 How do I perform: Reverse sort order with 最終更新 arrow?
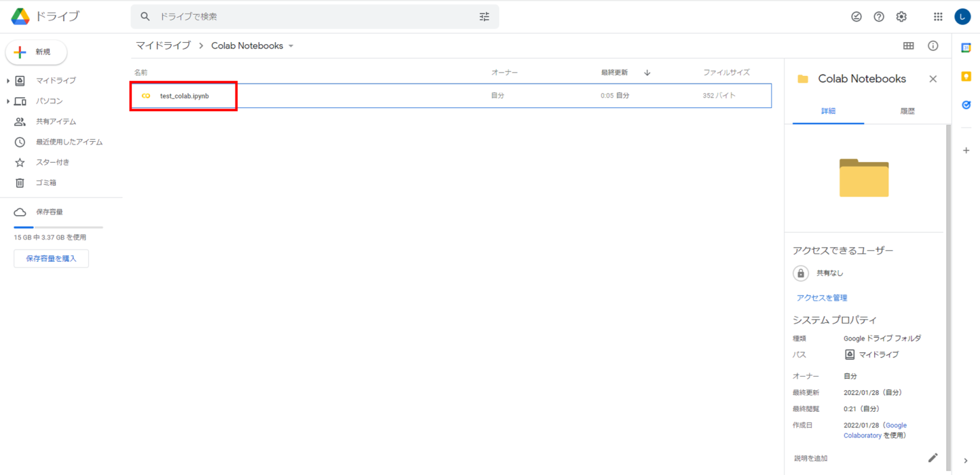point(647,73)
